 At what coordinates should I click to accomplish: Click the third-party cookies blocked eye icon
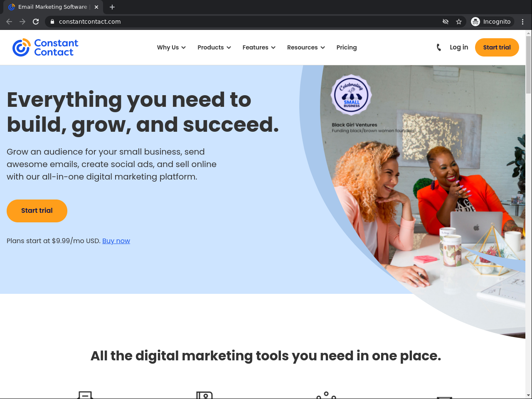pyautogui.click(x=446, y=22)
